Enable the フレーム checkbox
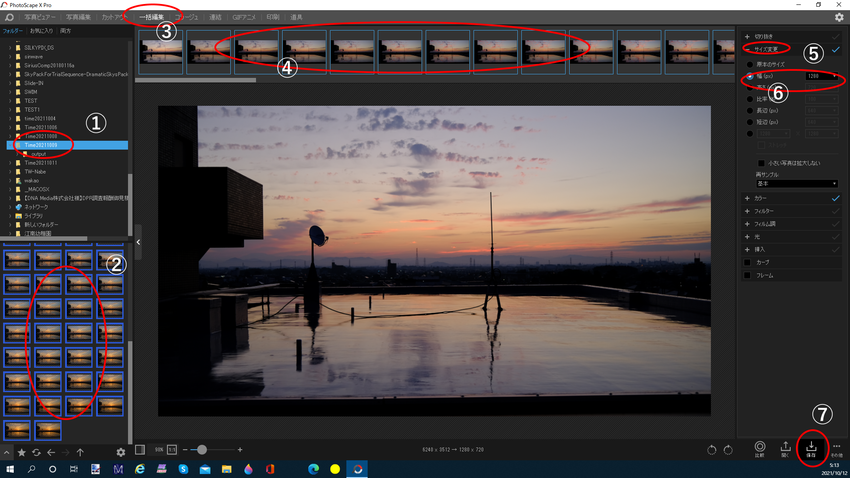Viewport: 850px width, 478px height. click(x=748, y=275)
